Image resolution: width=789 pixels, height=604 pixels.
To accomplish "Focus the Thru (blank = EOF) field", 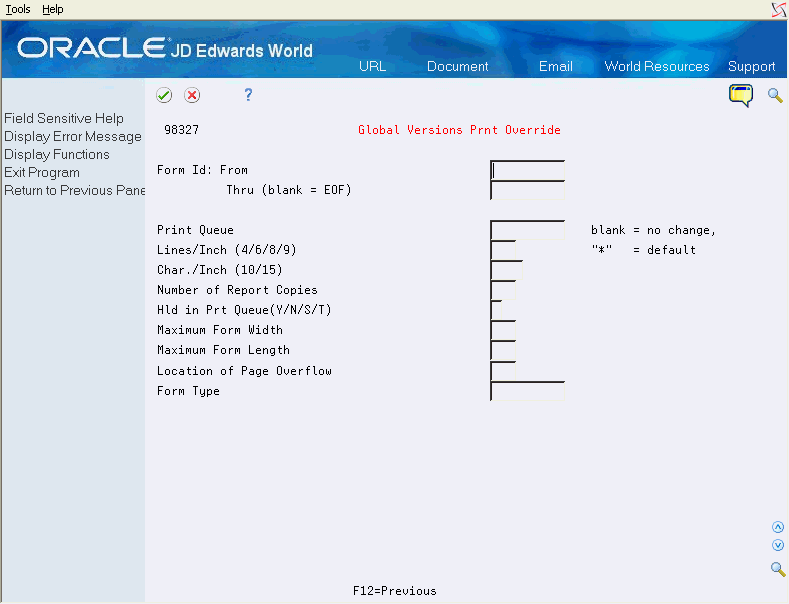I will 527,190.
